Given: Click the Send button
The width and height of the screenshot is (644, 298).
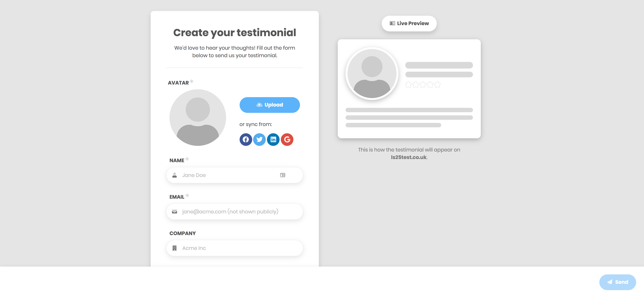Looking at the screenshot, I should click(x=617, y=282).
